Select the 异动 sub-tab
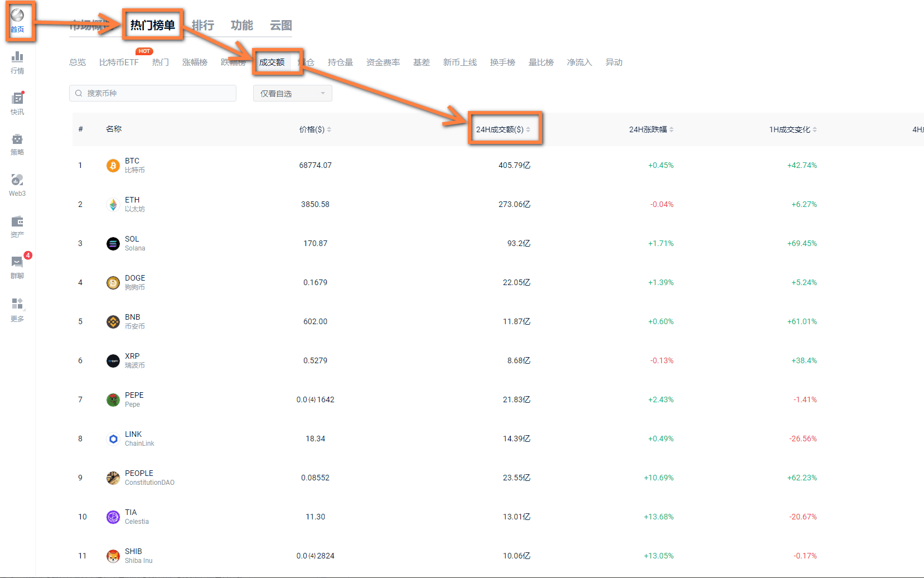This screenshot has width=924, height=578. [614, 62]
